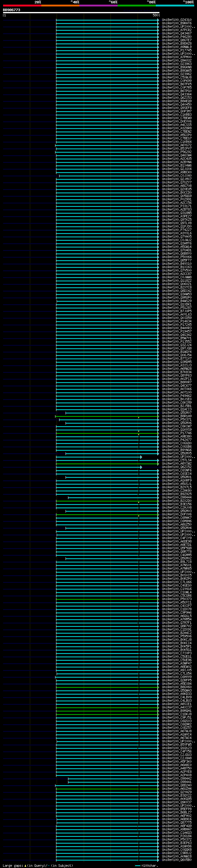The width and height of the screenshot is (197, 868).
Task: Select the UniRef100_C6SNF6 label
Action: (x=177, y=470)
